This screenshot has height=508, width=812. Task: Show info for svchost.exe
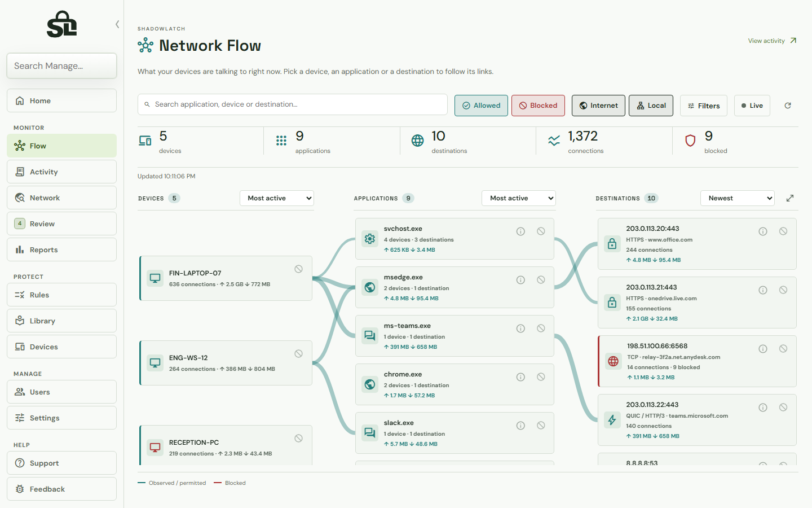[x=520, y=231]
